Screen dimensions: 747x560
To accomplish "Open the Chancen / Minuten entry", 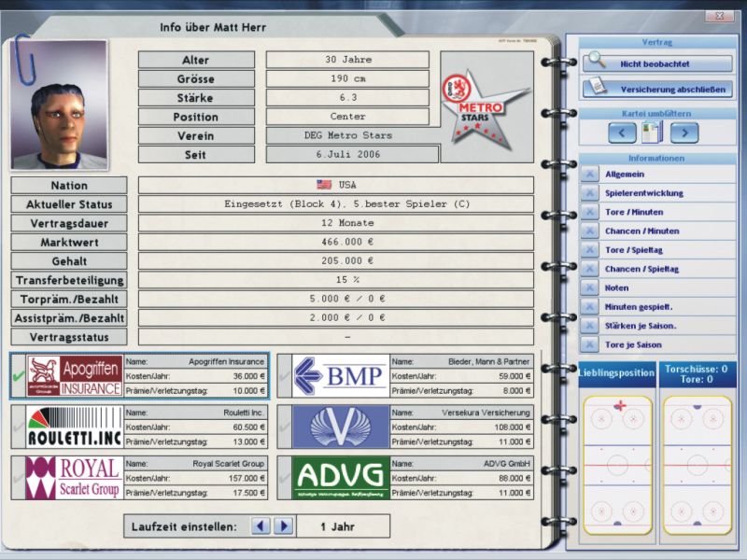I will coord(642,231).
